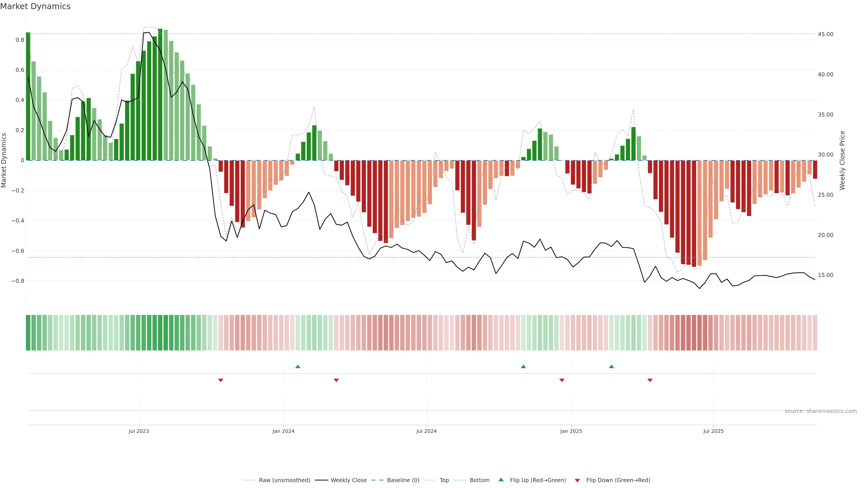Click the last red flip-down marker before Jul 2025
Screen dimensions: 868x488
(650, 380)
